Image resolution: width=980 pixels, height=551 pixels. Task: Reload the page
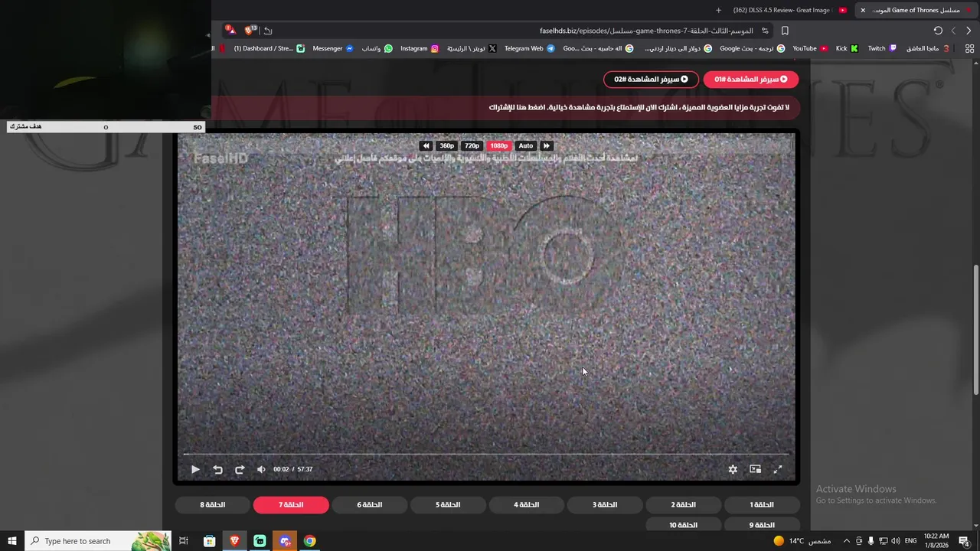click(x=938, y=31)
